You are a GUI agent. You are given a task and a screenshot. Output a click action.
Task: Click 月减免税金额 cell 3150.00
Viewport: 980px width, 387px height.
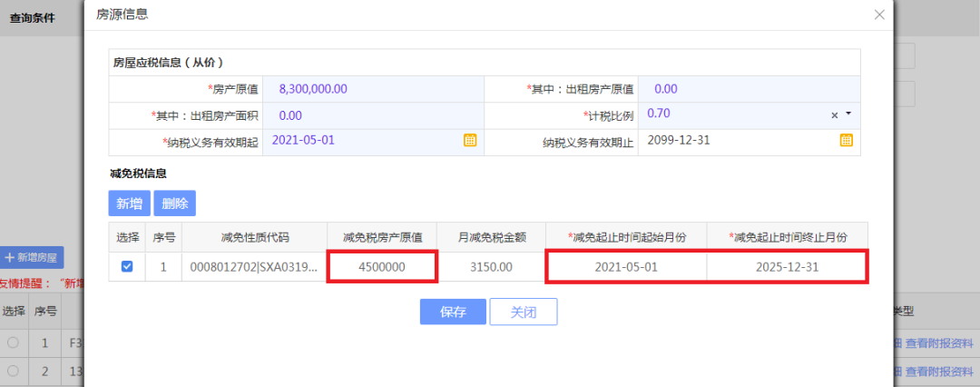pyautogui.click(x=491, y=267)
